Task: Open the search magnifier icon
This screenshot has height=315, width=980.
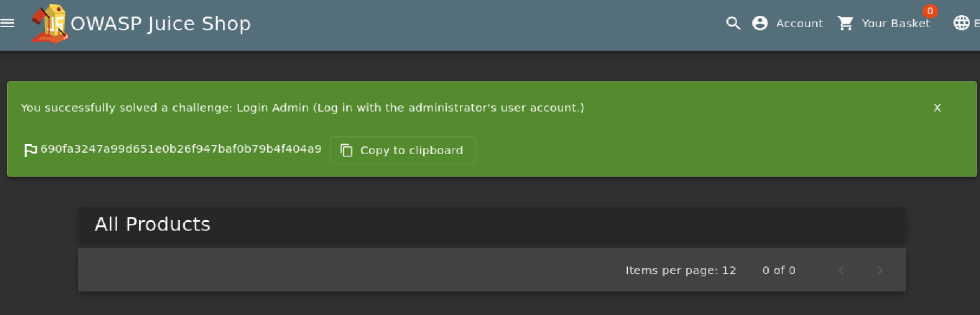Action: coord(733,24)
